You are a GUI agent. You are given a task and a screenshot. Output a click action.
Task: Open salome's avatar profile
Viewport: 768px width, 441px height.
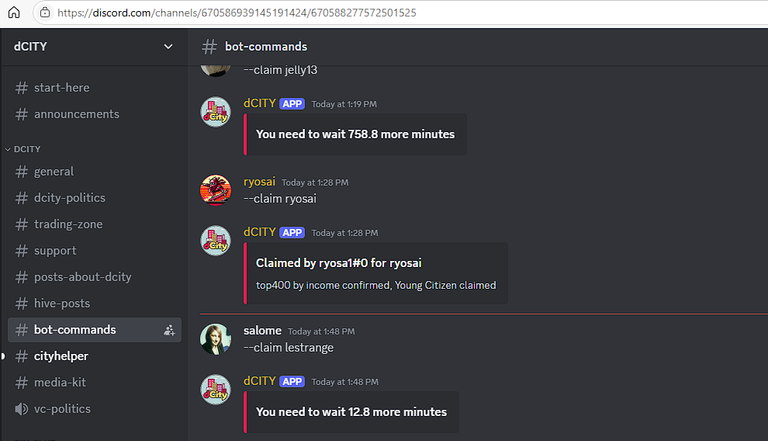click(216, 339)
